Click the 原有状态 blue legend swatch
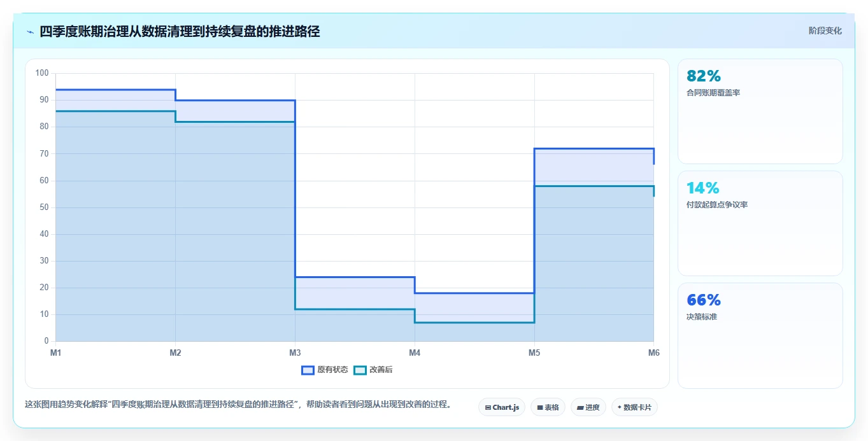The image size is (868, 441). 308,370
